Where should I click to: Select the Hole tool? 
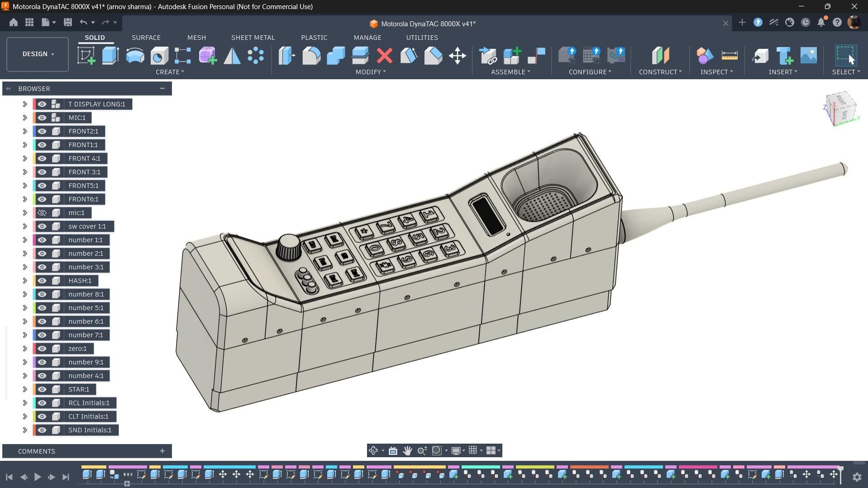point(159,56)
